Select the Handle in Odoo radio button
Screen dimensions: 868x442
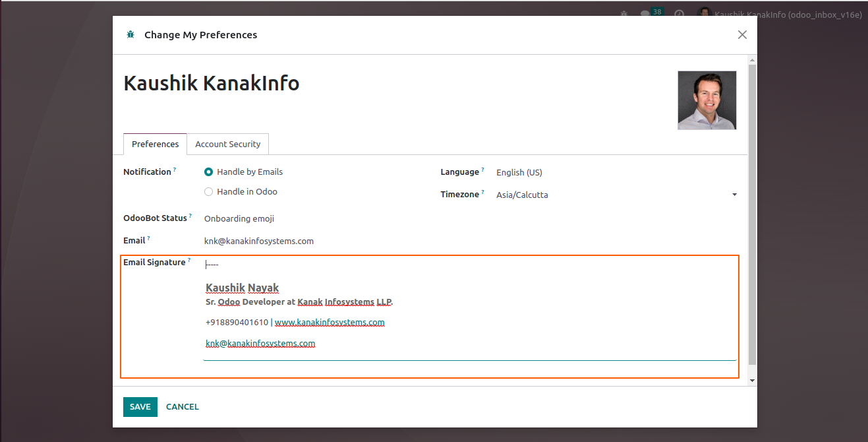tap(209, 192)
